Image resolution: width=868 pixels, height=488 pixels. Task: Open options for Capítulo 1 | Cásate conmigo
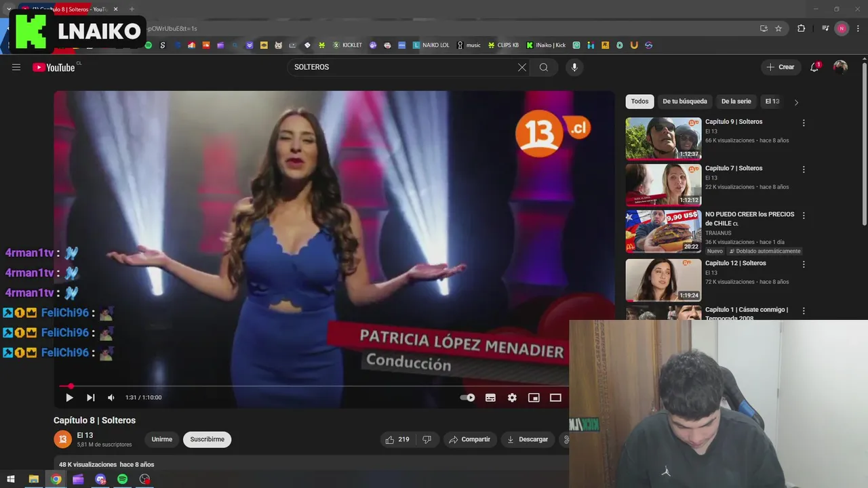point(804,311)
